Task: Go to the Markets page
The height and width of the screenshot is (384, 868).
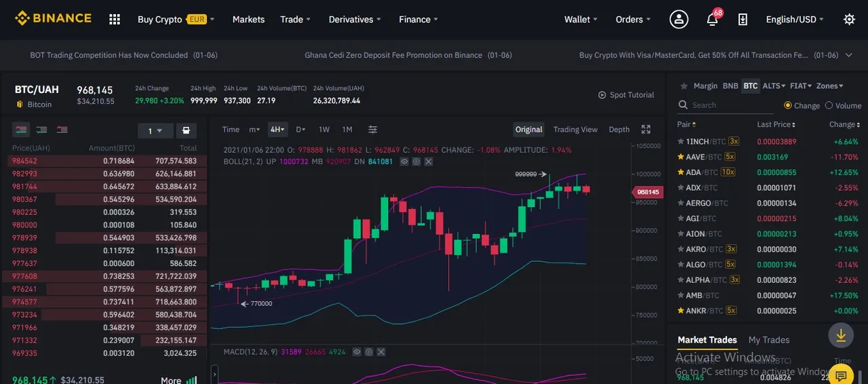Action: tap(248, 20)
